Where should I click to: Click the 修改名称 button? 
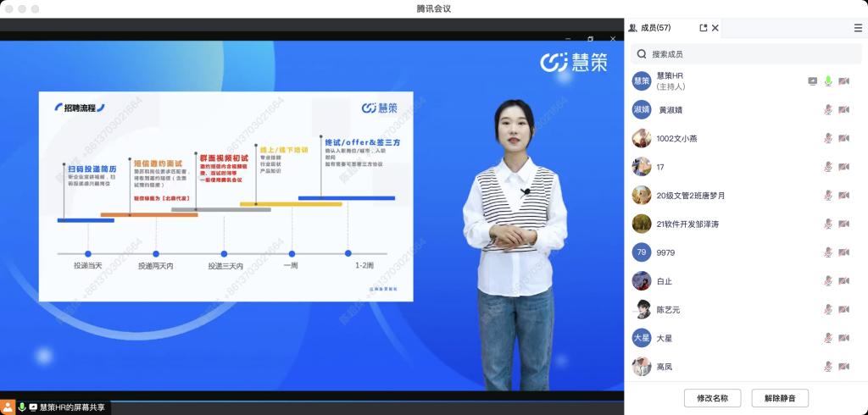(712, 398)
